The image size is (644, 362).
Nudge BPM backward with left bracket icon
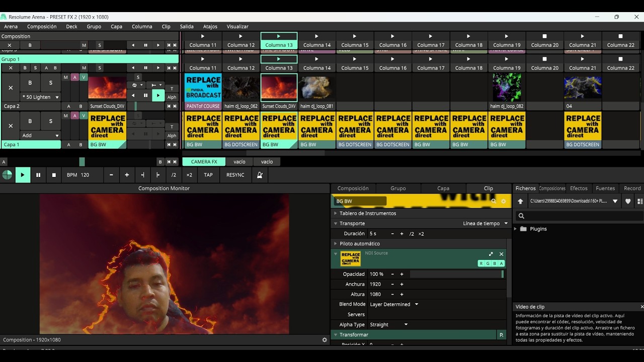click(x=142, y=175)
